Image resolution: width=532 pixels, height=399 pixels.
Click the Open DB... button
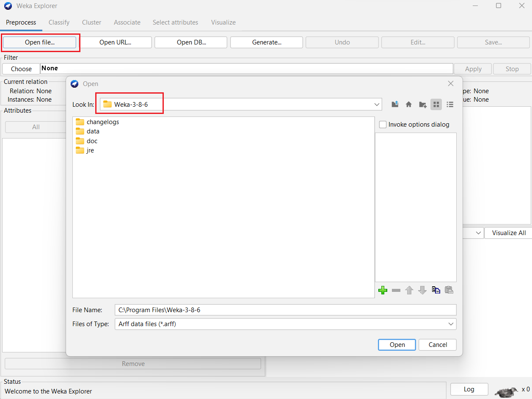[x=191, y=42]
